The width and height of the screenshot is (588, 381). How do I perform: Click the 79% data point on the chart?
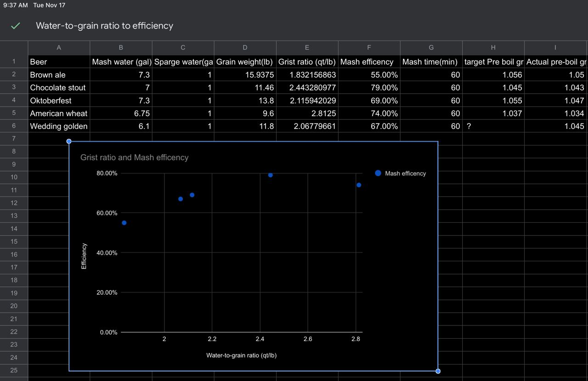(x=271, y=175)
